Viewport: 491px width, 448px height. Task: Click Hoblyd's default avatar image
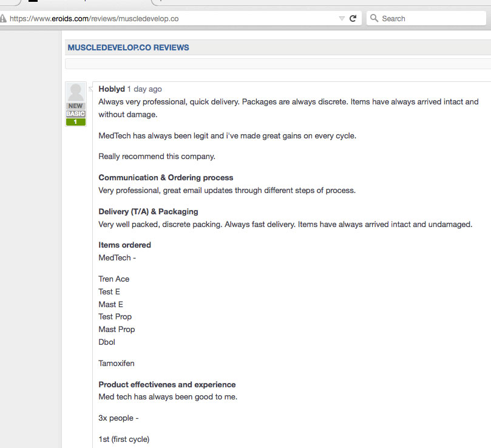click(75, 93)
